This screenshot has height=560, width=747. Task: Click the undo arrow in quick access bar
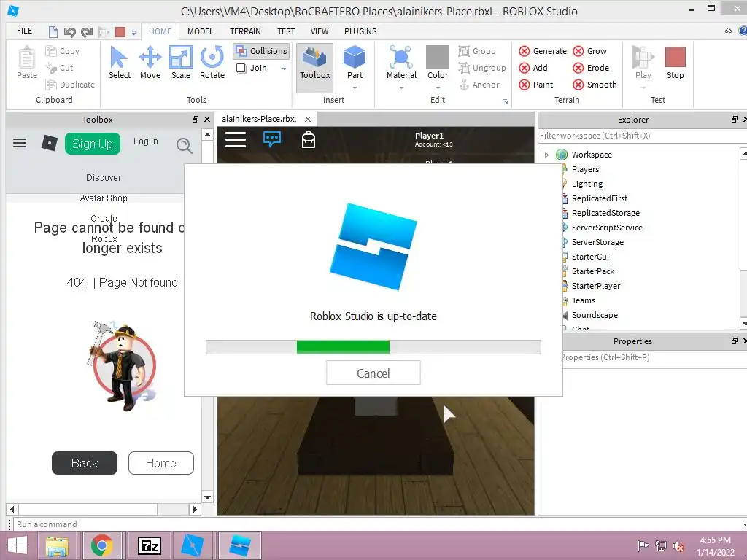click(70, 32)
